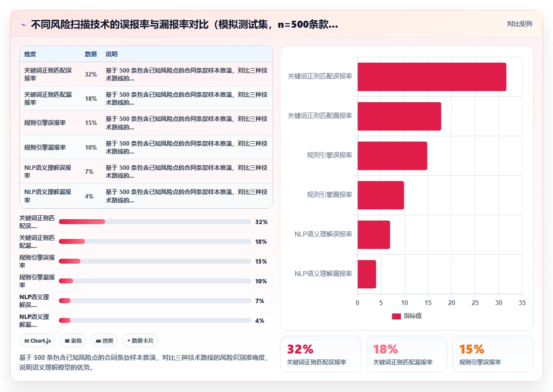Select the 数据卡片 tag chip
553x392 pixels.
[140, 341]
